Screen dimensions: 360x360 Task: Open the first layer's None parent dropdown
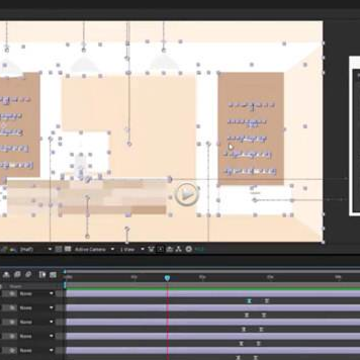tap(36, 294)
